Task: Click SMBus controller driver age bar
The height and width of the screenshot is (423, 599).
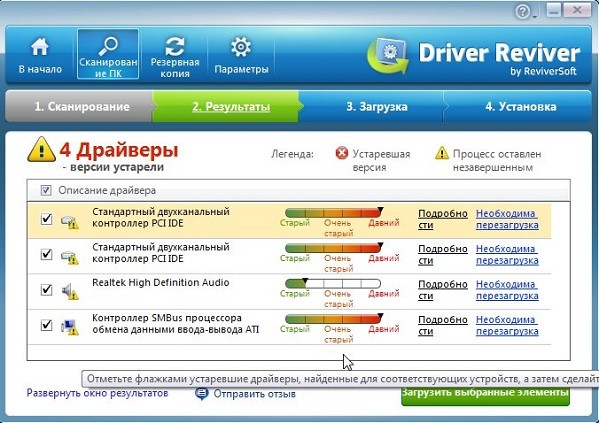Action: (333, 319)
